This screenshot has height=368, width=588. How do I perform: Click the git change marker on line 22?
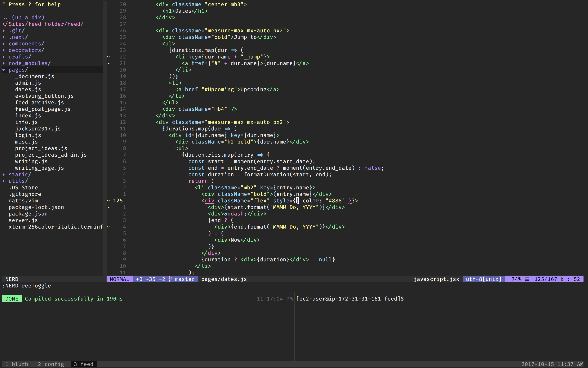108,57
